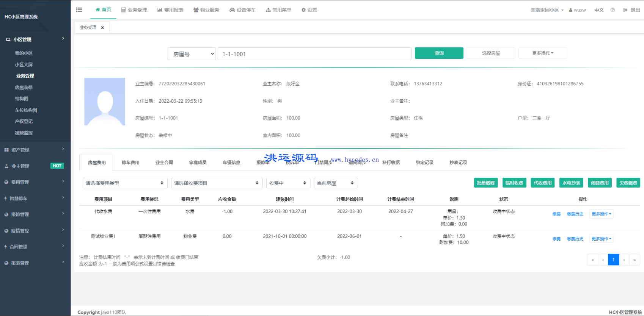Viewport: 644px width, 316px height.
Task: Expand the 疫情管控 sidebar section
Action: [35, 230]
